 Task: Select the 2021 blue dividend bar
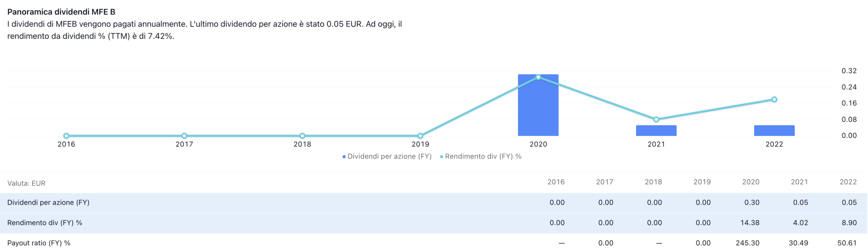(656, 130)
